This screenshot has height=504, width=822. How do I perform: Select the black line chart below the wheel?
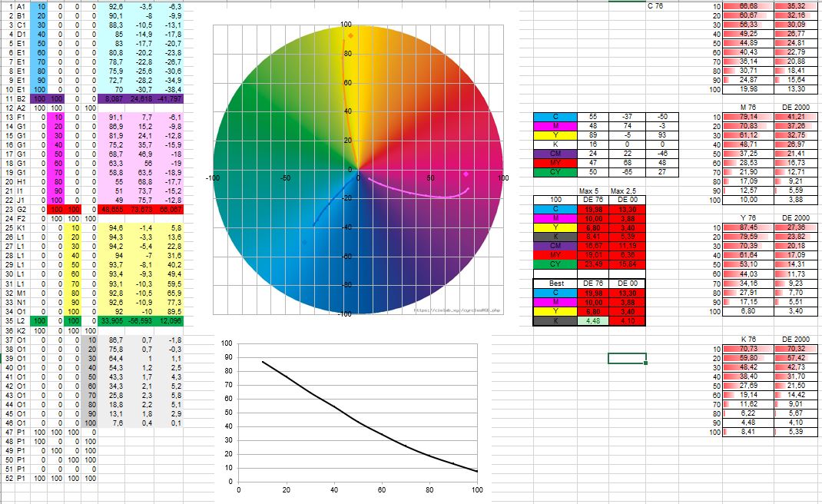coord(357,413)
